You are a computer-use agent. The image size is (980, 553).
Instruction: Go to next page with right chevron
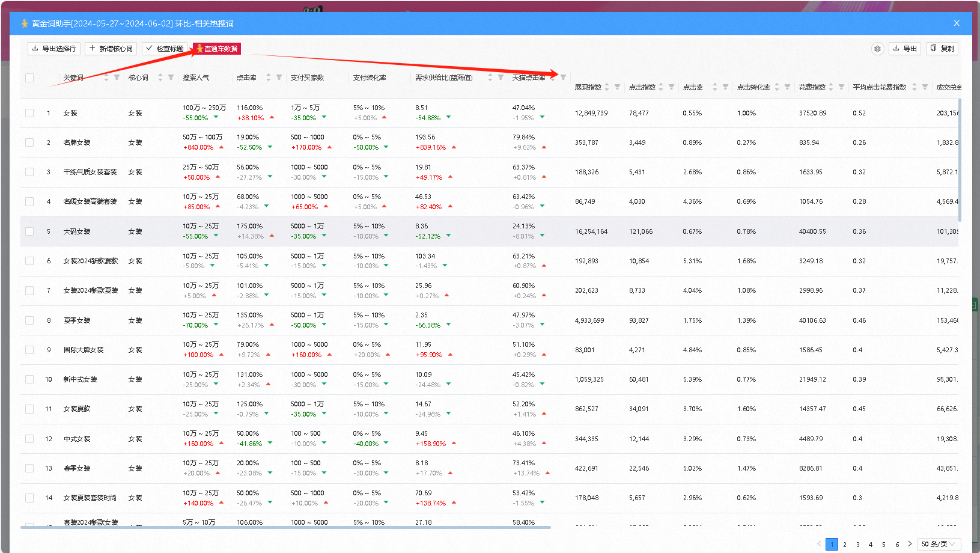point(910,544)
